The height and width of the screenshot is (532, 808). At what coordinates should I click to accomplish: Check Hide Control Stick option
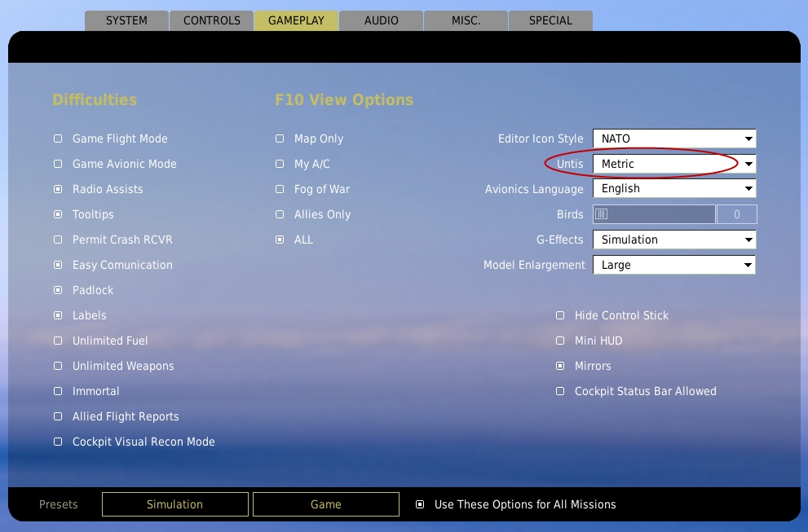coord(560,315)
